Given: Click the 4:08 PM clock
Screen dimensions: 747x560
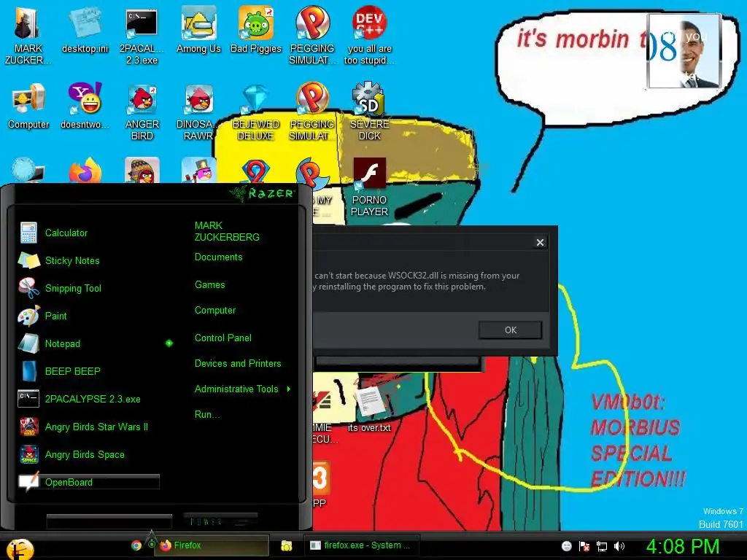Looking at the screenshot, I should click(682, 546).
